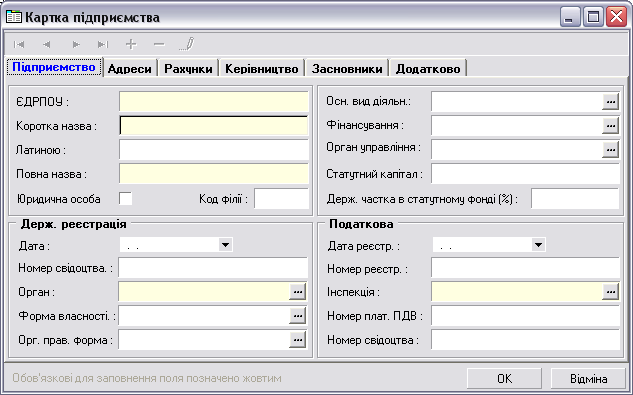Delete record with minus icon
This screenshot has width=633, height=395.
pos(159,44)
